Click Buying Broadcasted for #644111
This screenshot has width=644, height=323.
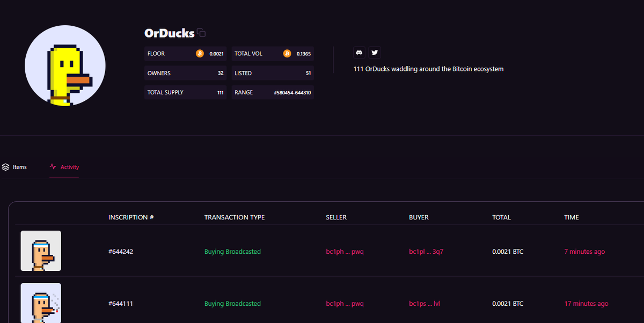click(x=232, y=304)
